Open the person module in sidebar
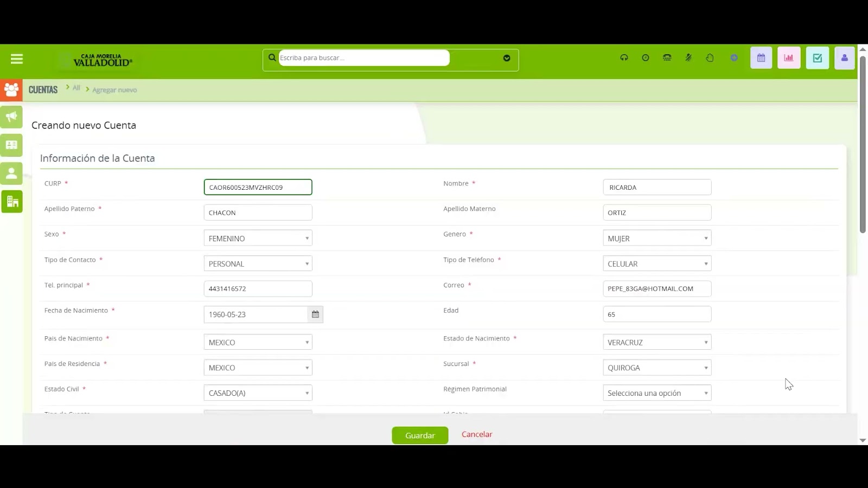 click(x=11, y=173)
